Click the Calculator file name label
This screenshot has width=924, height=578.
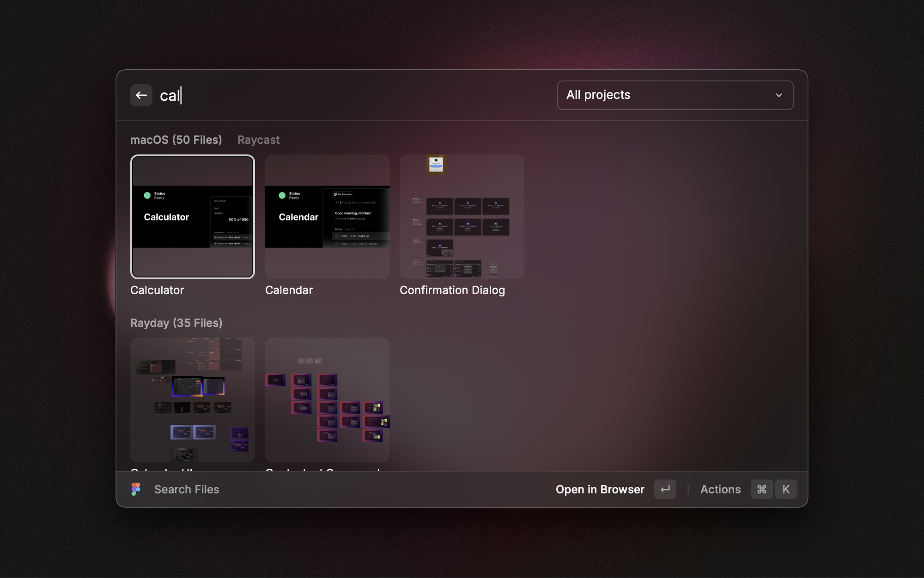pos(157,290)
